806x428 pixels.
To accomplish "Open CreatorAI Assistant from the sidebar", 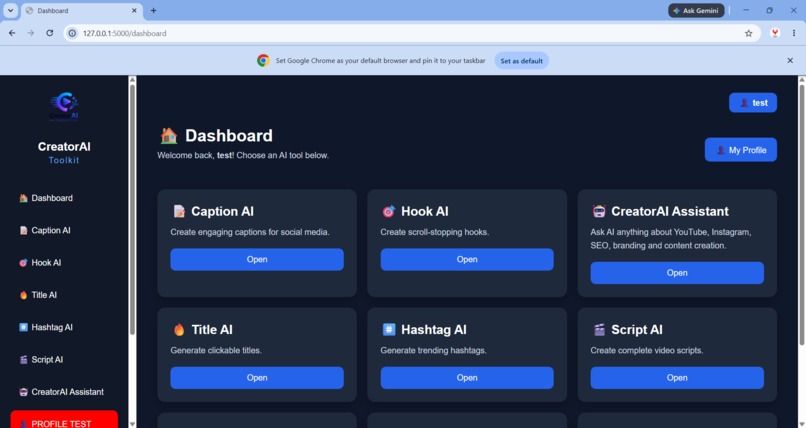I will click(61, 392).
